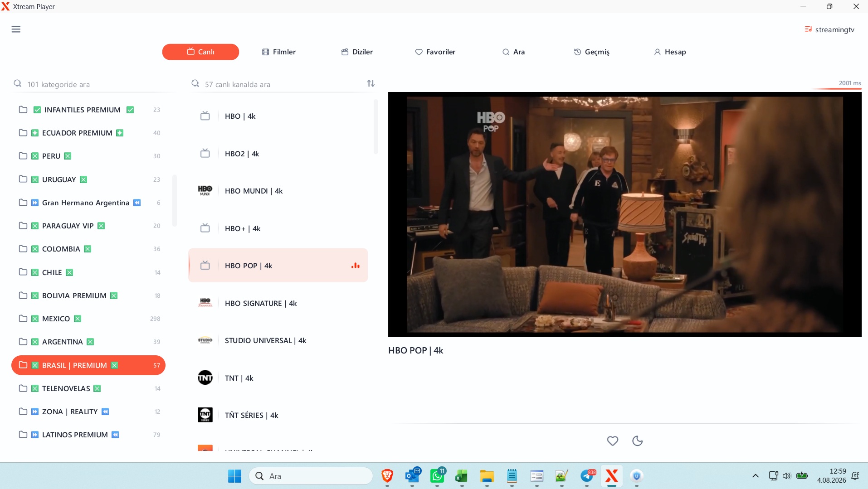Click the HBO MUNDI channel logo

click(x=205, y=190)
